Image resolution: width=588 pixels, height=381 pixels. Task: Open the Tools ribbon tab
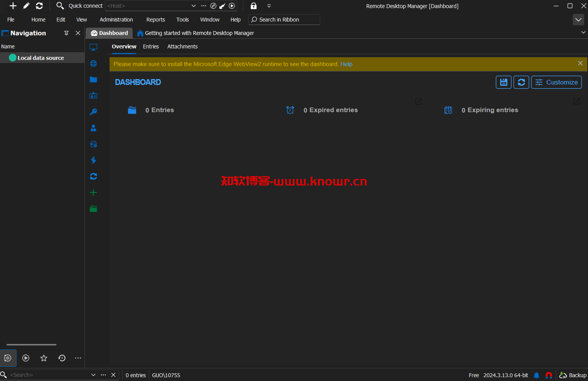click(183, 20)
